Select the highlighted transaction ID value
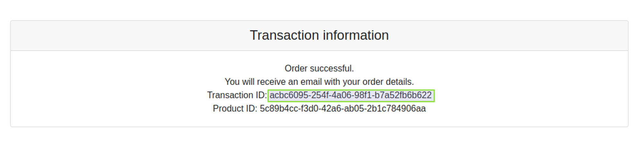 pos(351,95)
